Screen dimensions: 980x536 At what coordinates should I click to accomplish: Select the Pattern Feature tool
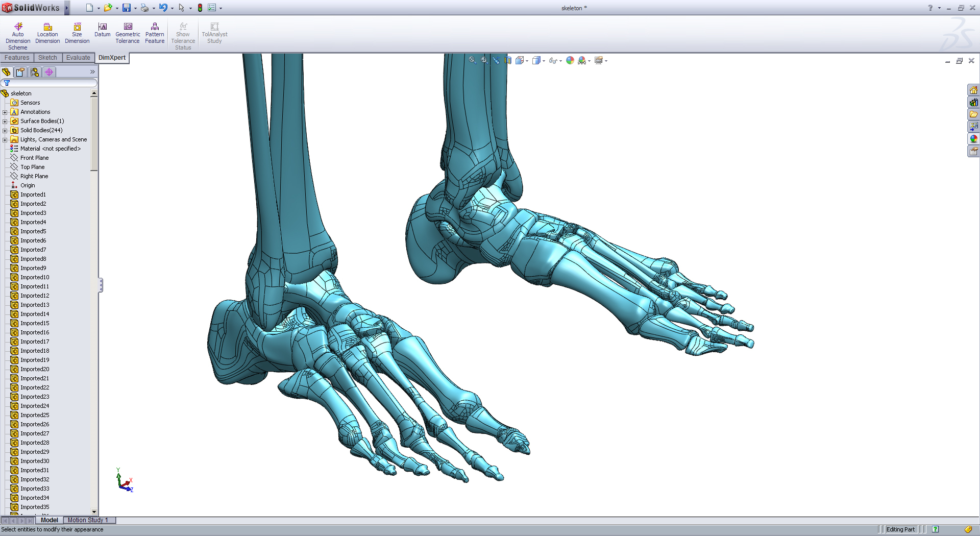tap(155, 32)
